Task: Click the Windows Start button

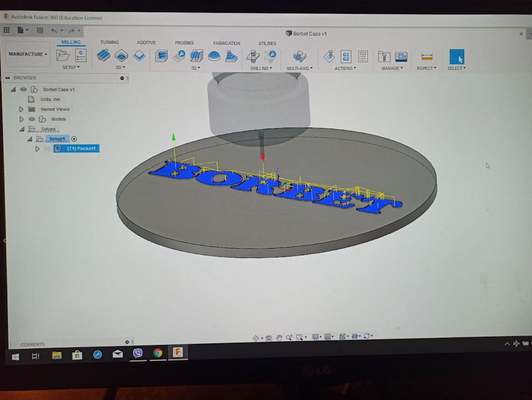Action: tap(16, 357)
